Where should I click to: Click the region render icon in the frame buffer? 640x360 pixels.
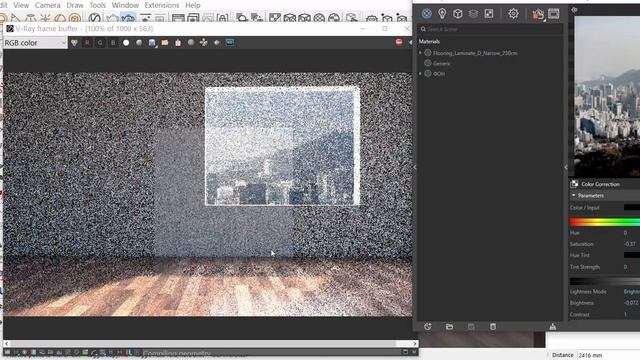[x=217, y=42]
